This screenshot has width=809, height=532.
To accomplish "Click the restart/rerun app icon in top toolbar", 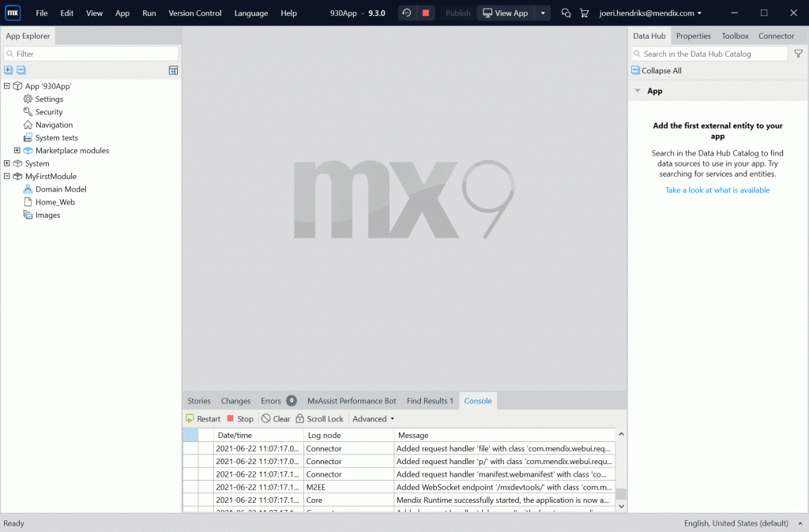I will click(407, 13).
